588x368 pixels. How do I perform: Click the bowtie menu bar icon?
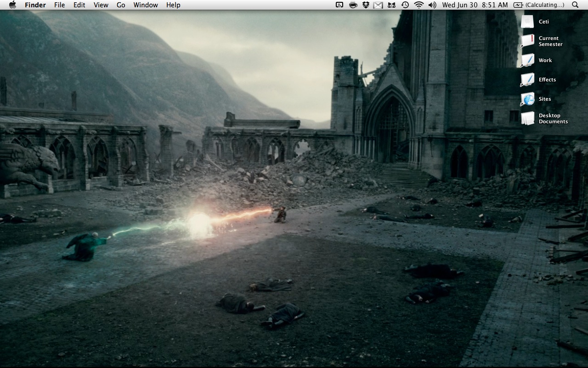(x=391, y=5)
